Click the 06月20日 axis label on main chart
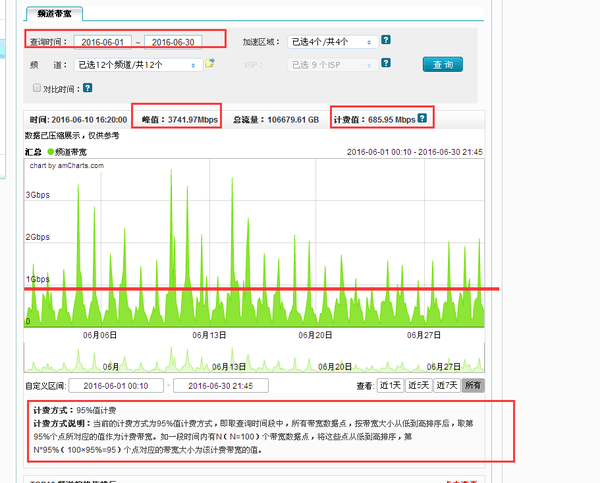This screenshot has height=483, width=600. click(x=315, y=335)
